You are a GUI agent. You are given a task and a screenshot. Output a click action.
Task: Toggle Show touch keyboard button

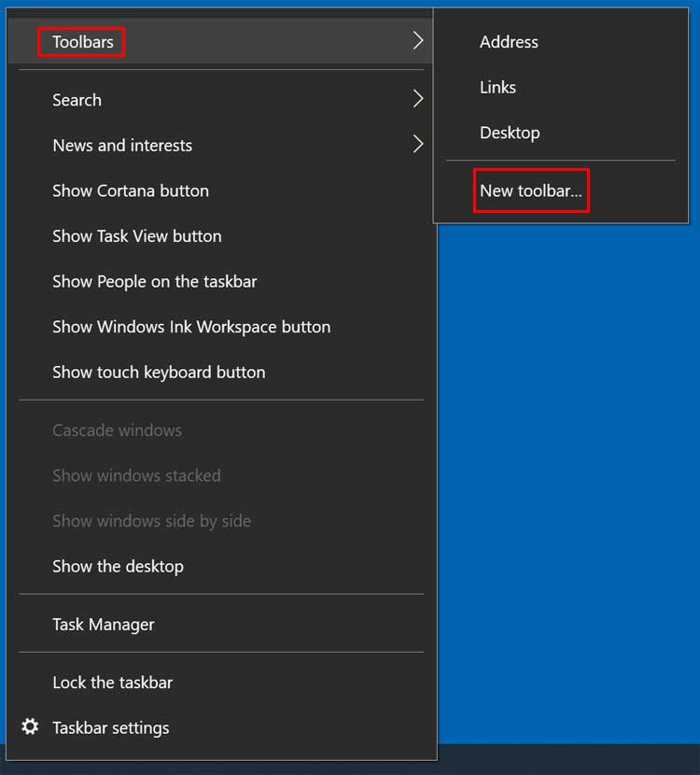click(x=220, y=373)
